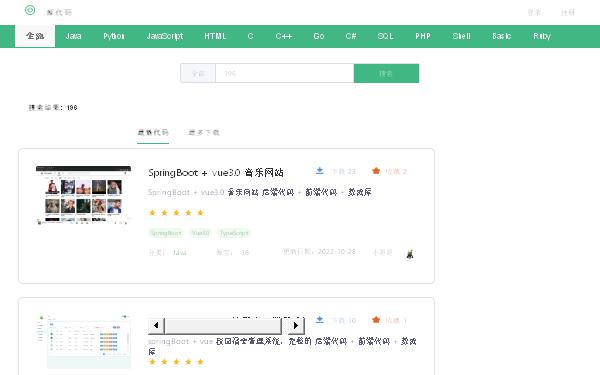Click the site name text next to the logo
The height and width of the screenshot is (375, 600).
[59, 12]
